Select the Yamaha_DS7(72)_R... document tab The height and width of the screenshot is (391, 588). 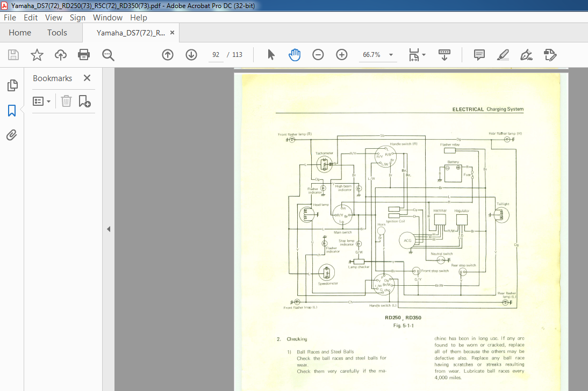[x=131, y=33]
